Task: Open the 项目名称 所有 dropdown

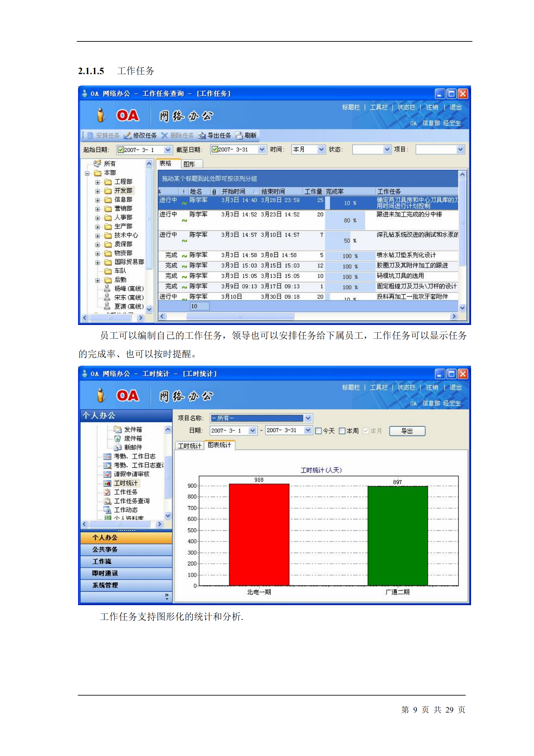Action: point(308,418)
